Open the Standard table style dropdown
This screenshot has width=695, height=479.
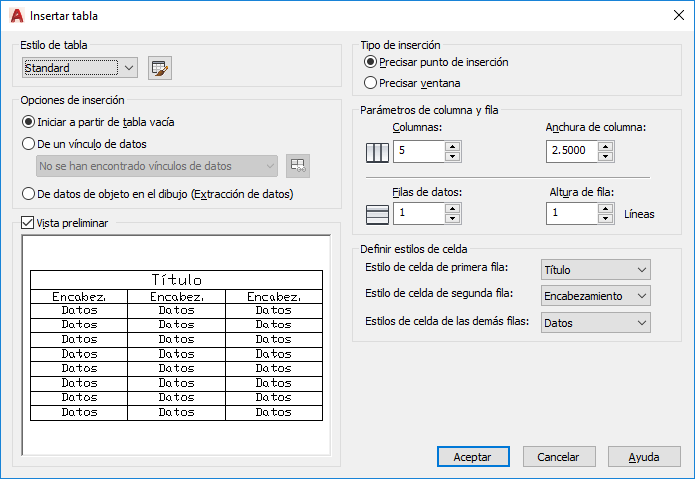click(x=80, y=68)
